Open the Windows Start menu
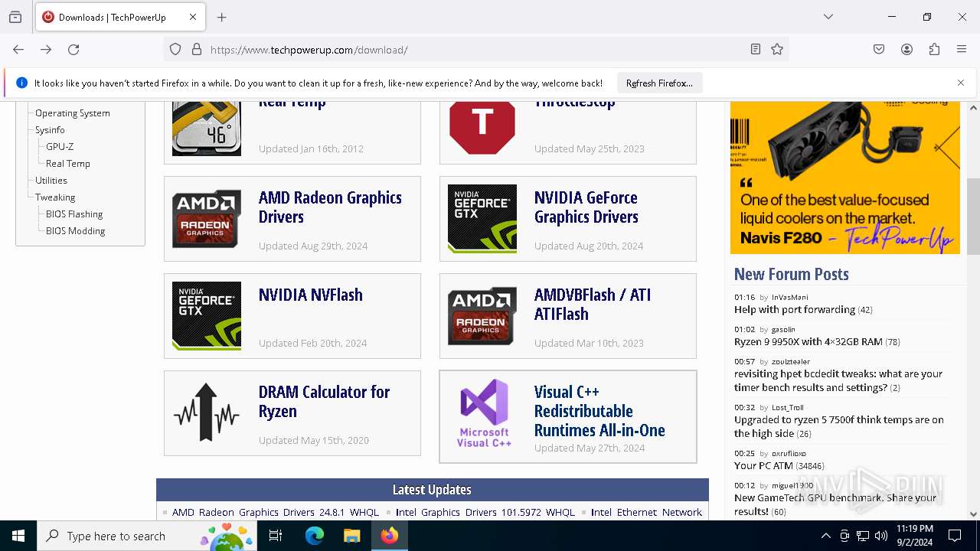The height and width of the screenshot is (551, 980). pyautogui.click(x=18, y=536)
